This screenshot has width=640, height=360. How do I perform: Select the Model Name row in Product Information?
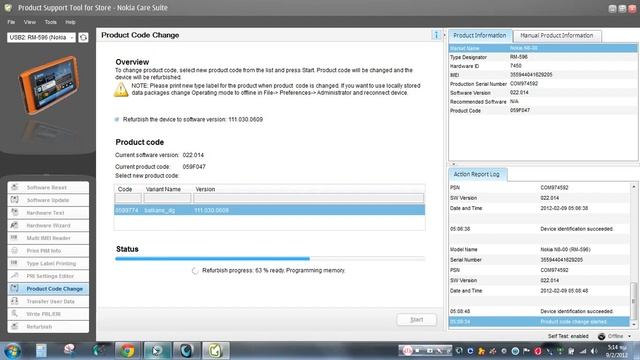tap(543, 48)
